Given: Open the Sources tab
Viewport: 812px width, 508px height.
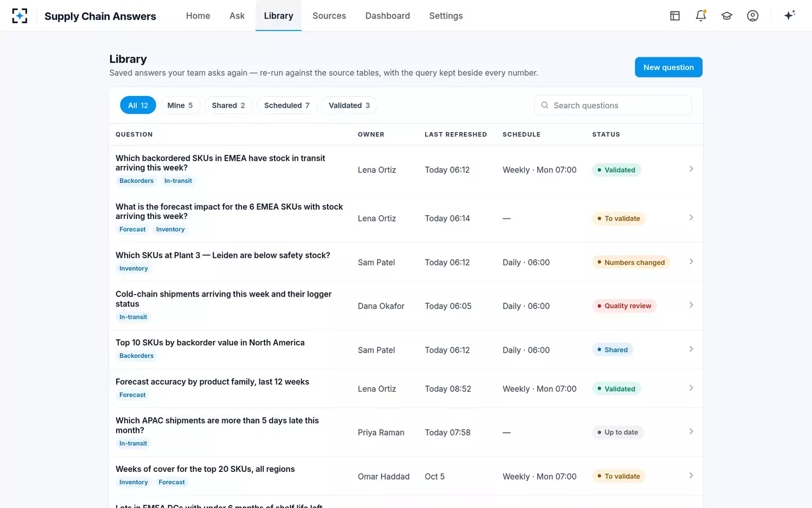Looking at the screenshot, I should click(329, 16).
